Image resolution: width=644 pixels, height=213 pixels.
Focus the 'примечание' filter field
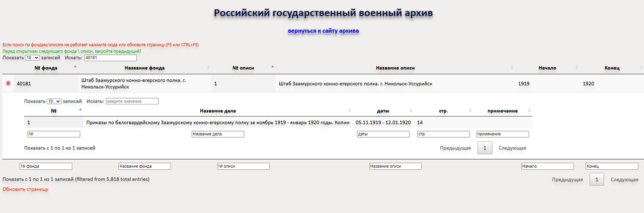503,134
